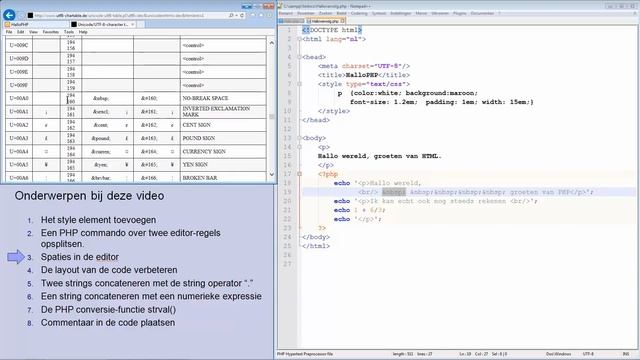The width and height of the screenshot is (640, 360).
Task: Click the CENT SIGN table cell
Action: (x=223, y=125)
